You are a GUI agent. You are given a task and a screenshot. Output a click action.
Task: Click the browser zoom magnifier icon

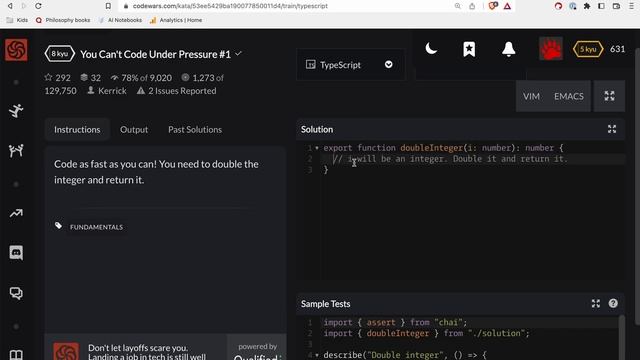tap(458, 6)
